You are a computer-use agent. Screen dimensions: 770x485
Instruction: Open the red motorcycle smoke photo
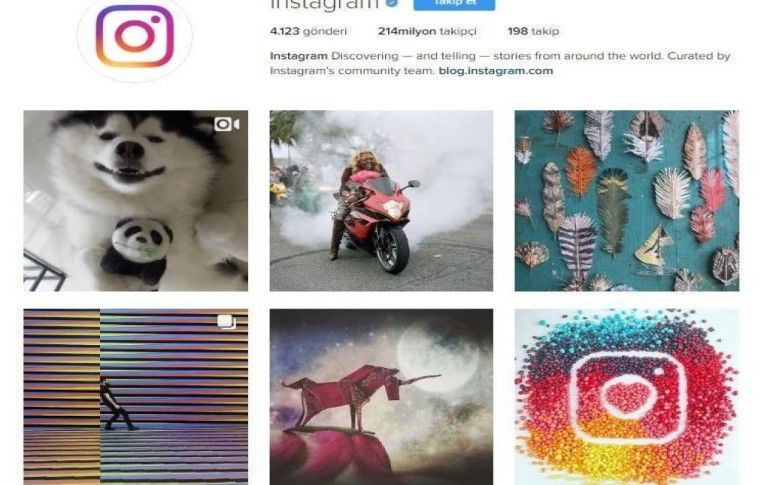point(381,201)
